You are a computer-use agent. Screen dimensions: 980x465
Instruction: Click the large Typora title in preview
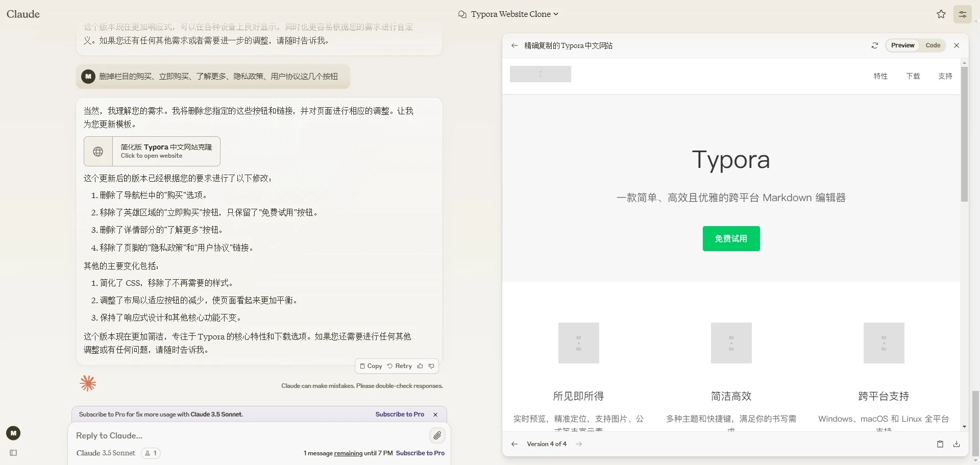pos(731,160)
